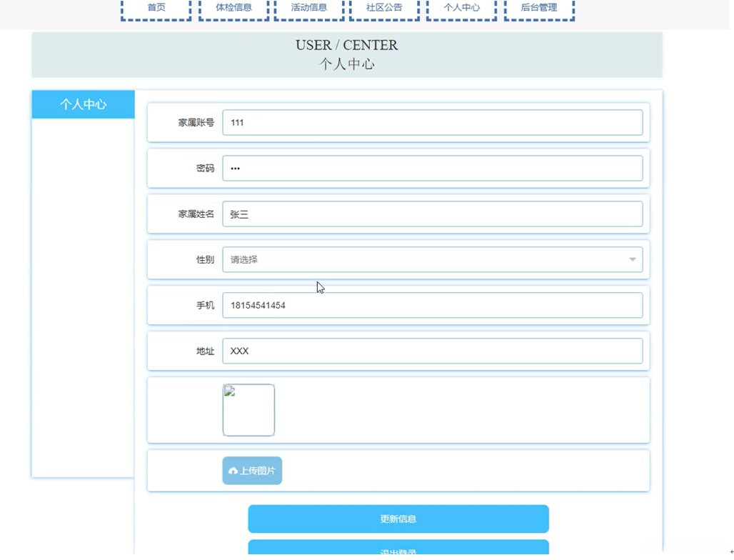Click the 更新信息 button
This screenshot has width=734, height=560.
point(398,519)
